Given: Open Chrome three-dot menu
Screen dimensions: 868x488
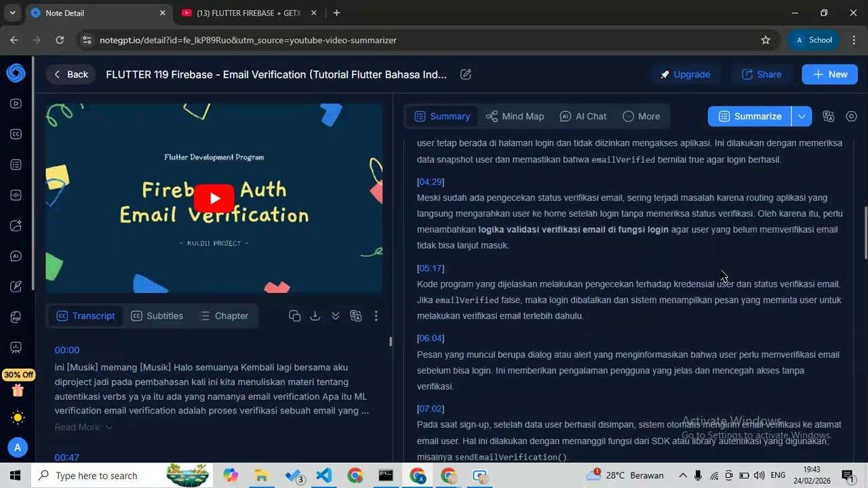Looking at the screenshot, I should (x=853, y=40).
